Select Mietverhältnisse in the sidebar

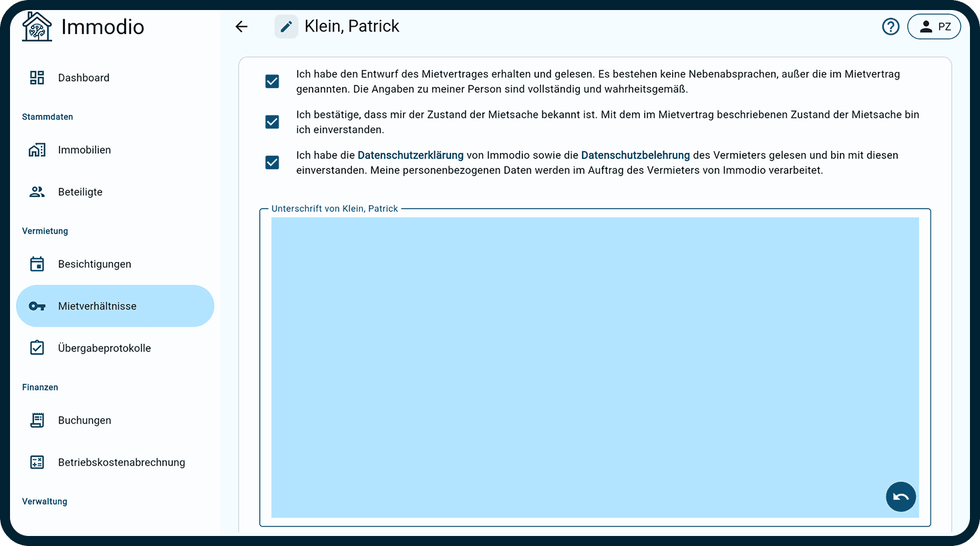(x=115, y=306)
